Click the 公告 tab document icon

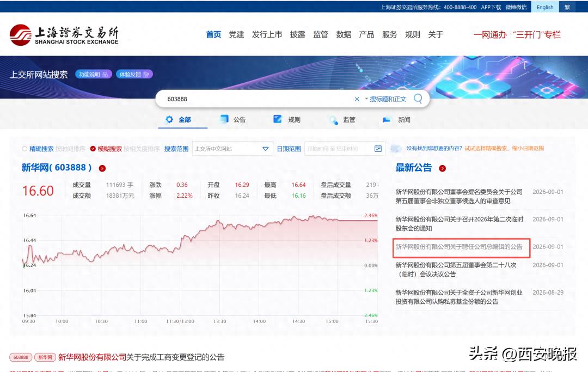224,119
